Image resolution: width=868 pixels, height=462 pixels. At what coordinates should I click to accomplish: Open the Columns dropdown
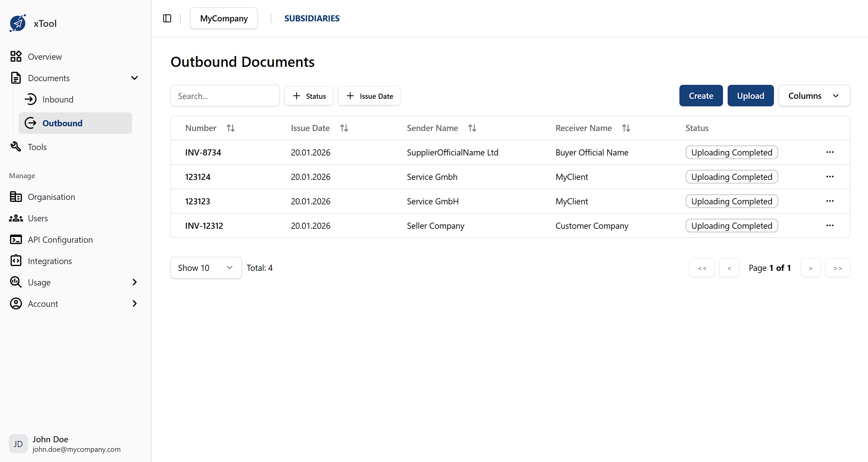click(814, 95)
